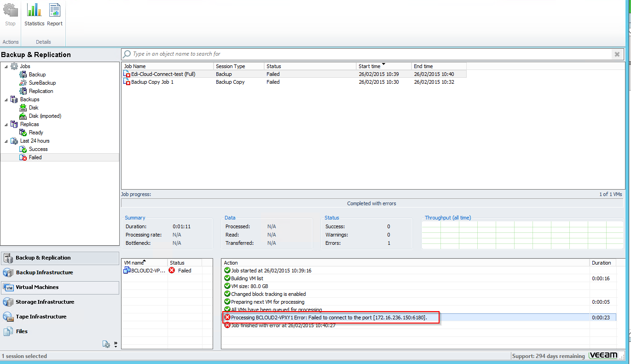Click the Action column header
The height and width of the screenshot is (364, 631).
click(405, 263)
